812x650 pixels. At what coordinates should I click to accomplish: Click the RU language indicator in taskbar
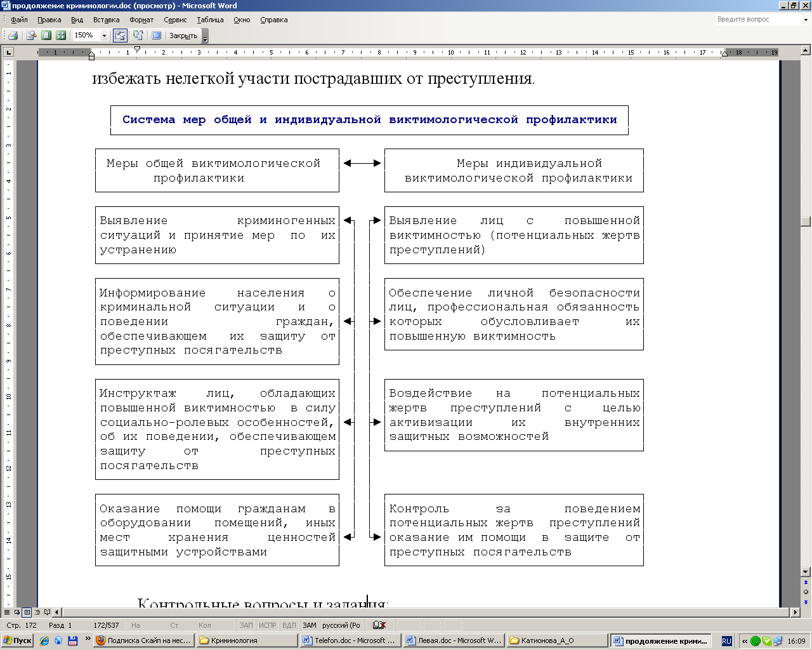point(726,641)
